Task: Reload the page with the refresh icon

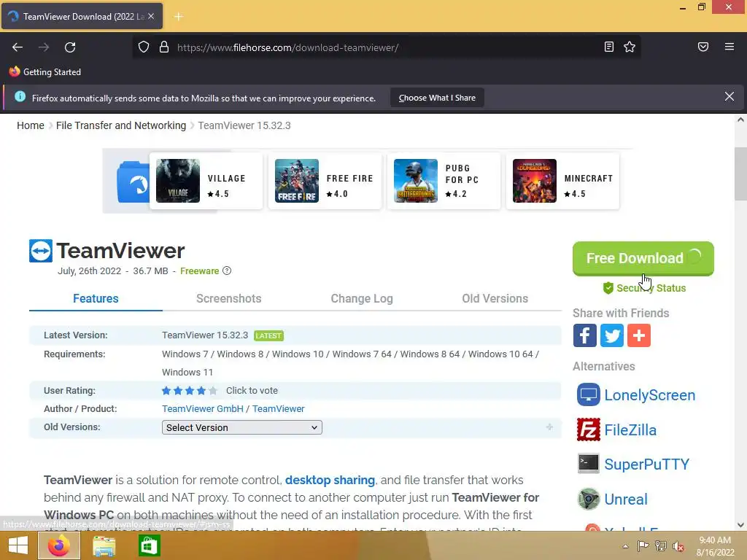Action: [70, 47]
